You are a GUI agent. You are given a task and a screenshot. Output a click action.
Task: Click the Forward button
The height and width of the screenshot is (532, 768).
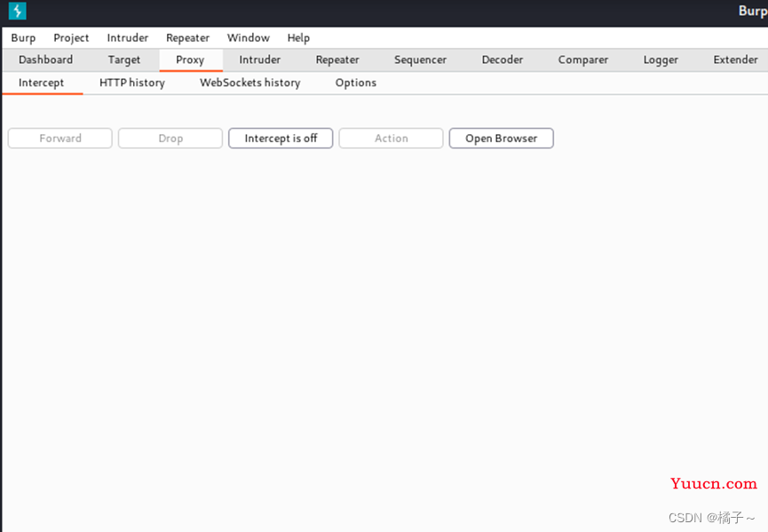60,139
